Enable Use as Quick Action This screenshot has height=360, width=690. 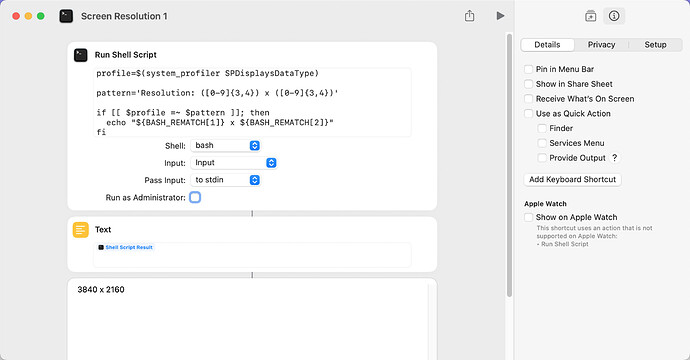[529, 114]
